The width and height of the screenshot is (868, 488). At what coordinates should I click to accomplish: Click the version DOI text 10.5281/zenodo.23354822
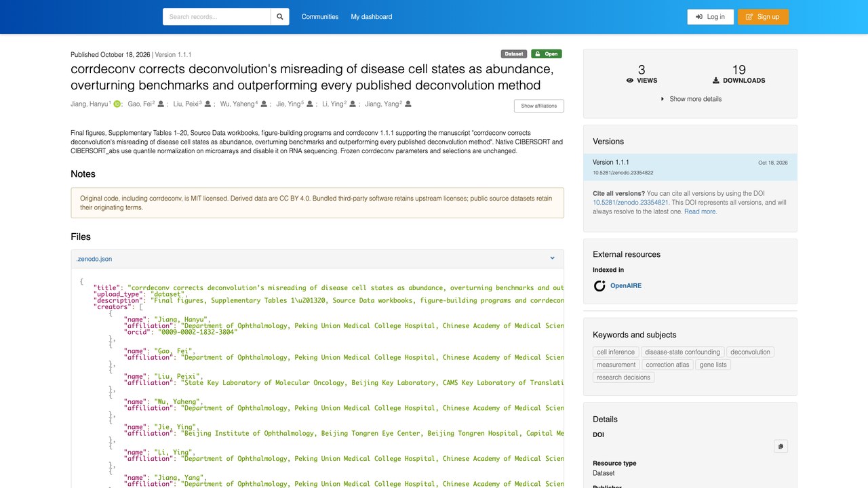(623, 173)
